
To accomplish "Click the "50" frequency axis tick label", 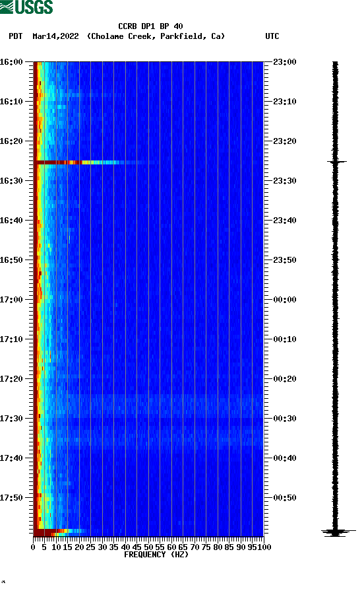I will 148,547.
